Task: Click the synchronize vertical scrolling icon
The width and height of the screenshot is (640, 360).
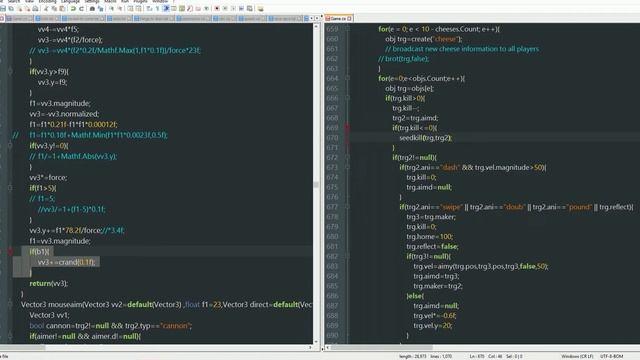Action: pyautogui.click(x=130, y=9)
